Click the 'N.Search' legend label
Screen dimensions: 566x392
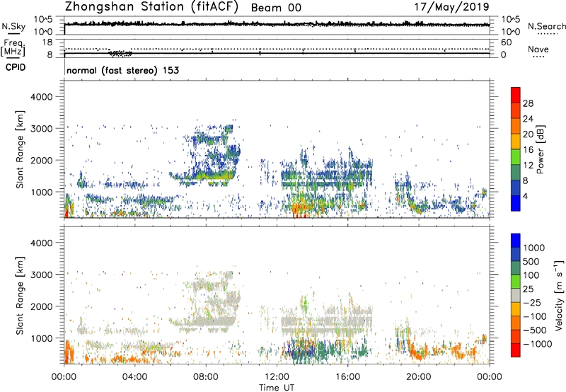click(546, 26)
